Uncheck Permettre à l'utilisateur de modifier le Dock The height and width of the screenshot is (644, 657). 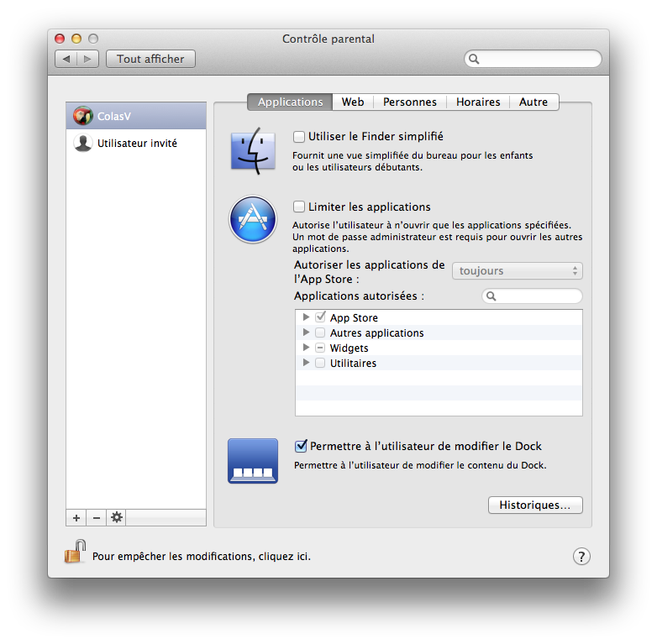coord(301,447)
